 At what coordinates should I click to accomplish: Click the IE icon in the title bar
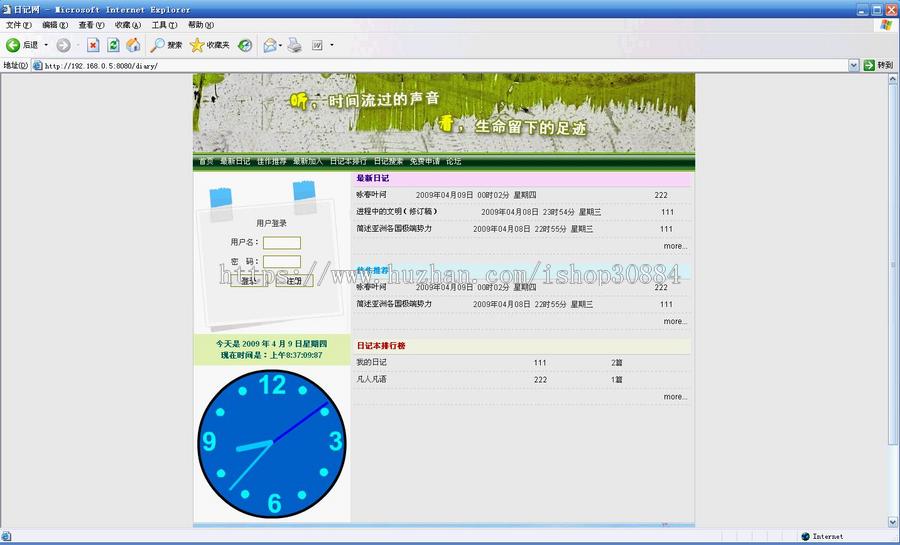tap(7, 9)
